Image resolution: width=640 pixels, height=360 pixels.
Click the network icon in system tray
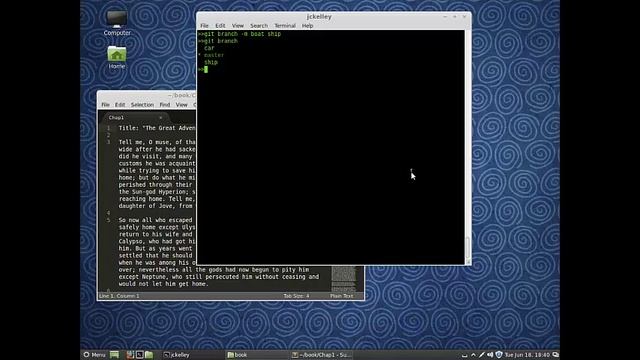[464, 355]
